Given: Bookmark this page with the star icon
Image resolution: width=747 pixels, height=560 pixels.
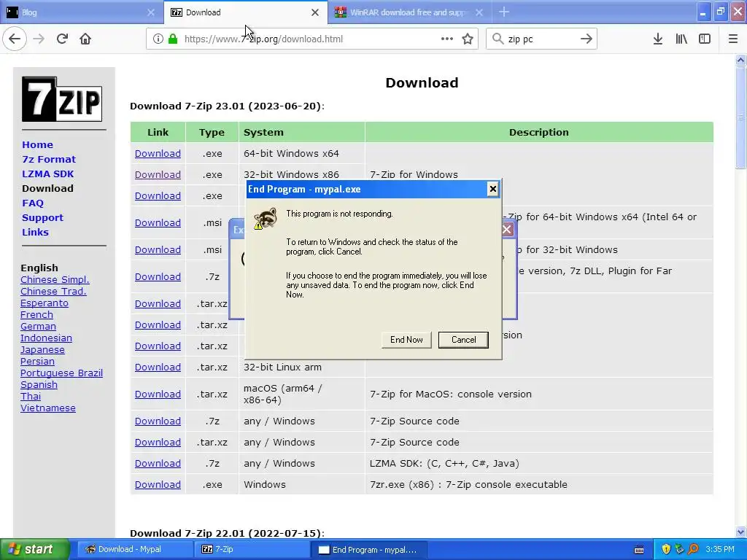Looking at the screenshot, I should tap(468, 39).
